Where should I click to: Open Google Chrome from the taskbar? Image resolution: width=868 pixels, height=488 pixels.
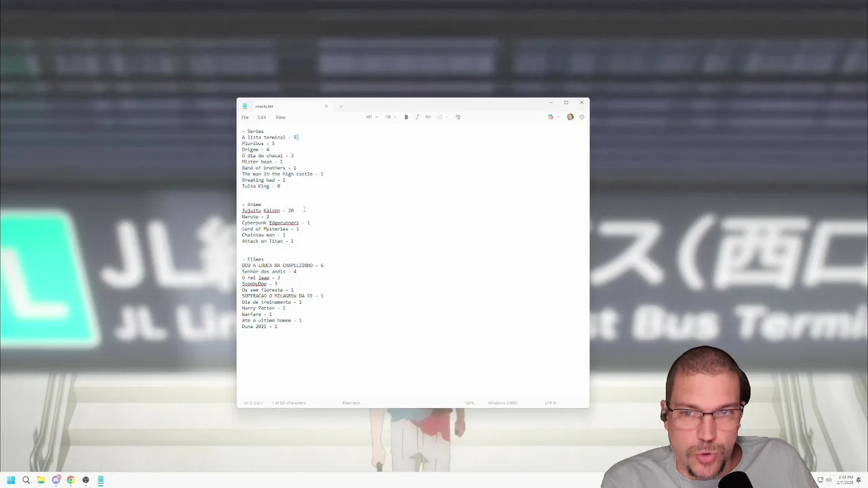coord(71,480)
